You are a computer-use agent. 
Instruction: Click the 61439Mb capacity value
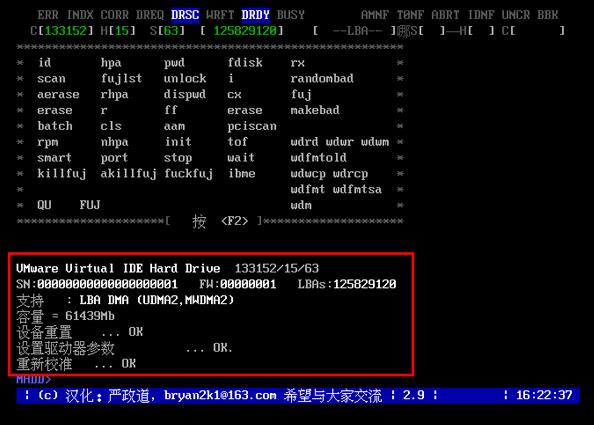pyautogui.click(x=90, y=316)
